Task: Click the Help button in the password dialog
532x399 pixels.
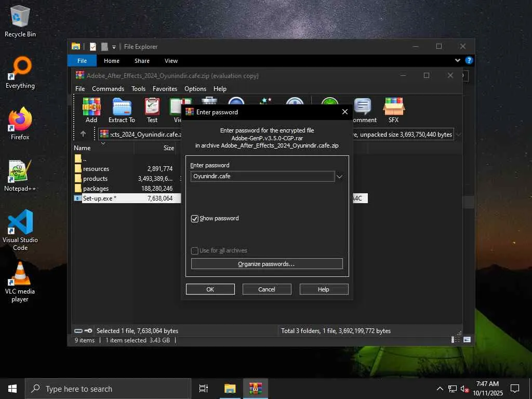Action: tap(324, 289)
